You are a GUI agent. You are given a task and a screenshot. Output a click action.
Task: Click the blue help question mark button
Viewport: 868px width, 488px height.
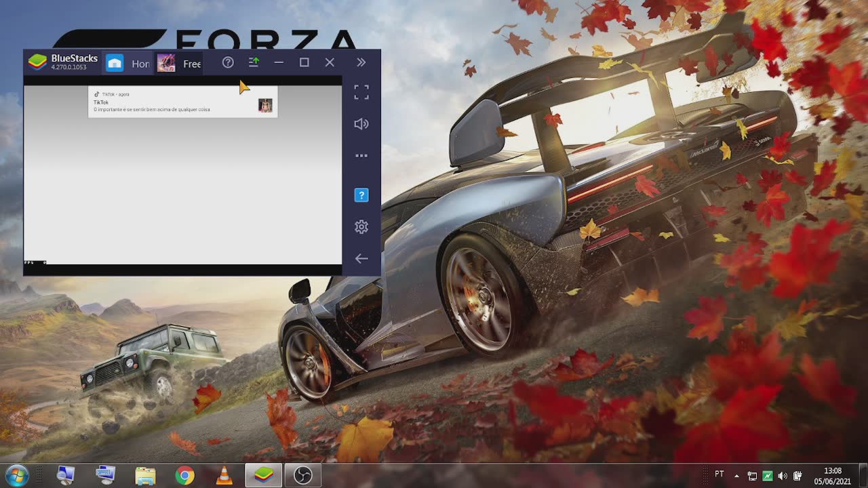[x=361, y=195]
